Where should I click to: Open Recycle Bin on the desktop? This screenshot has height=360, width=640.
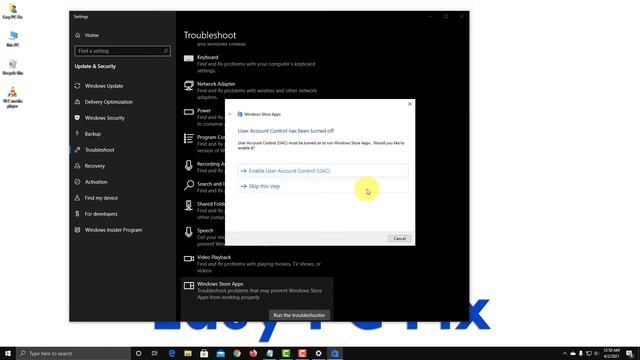13,67
